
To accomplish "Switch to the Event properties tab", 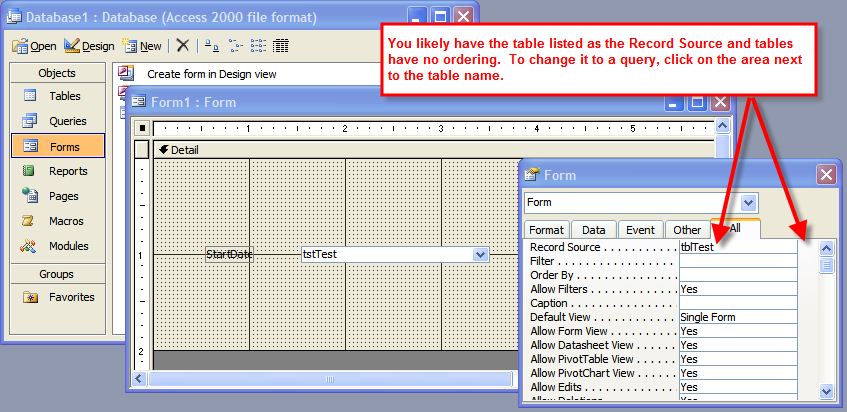I will pos(641,230).
